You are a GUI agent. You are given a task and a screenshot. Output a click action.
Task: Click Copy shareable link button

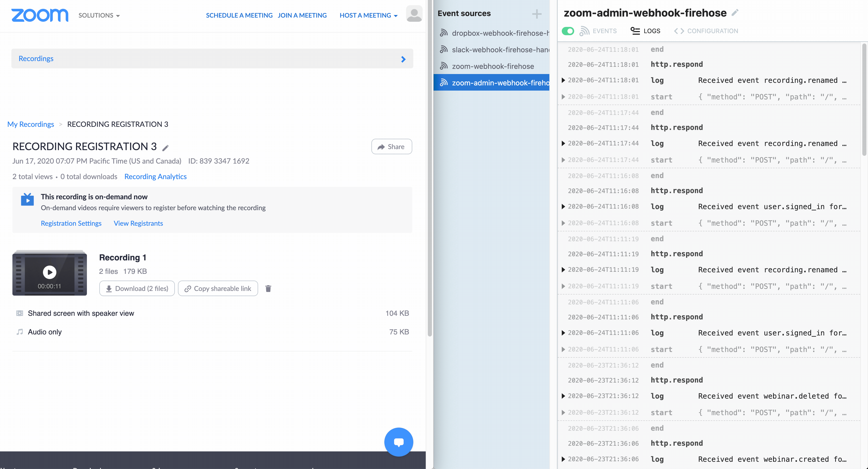(x=218, y=289)
